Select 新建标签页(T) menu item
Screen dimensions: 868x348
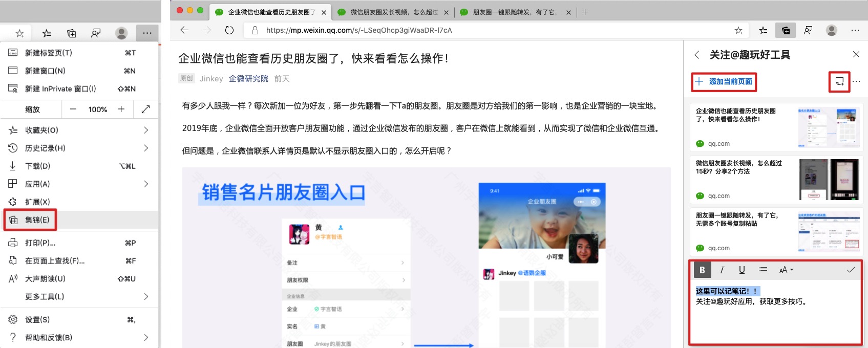tap(79, 53)
